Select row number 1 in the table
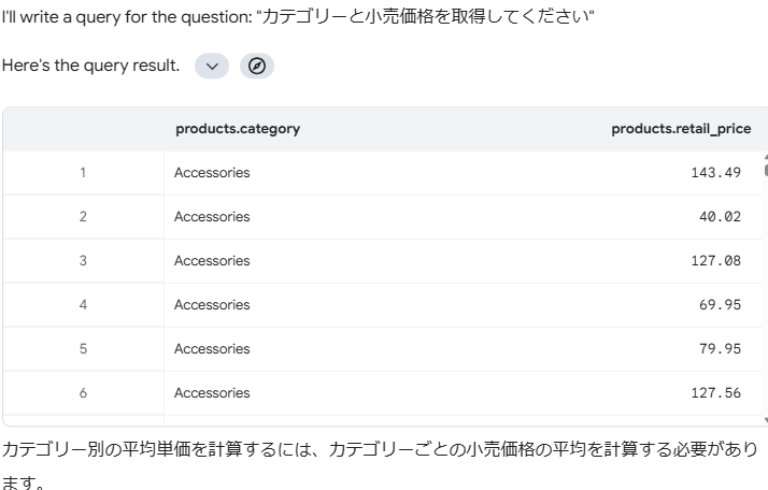 pyautogui.click(x=83, y=173)
